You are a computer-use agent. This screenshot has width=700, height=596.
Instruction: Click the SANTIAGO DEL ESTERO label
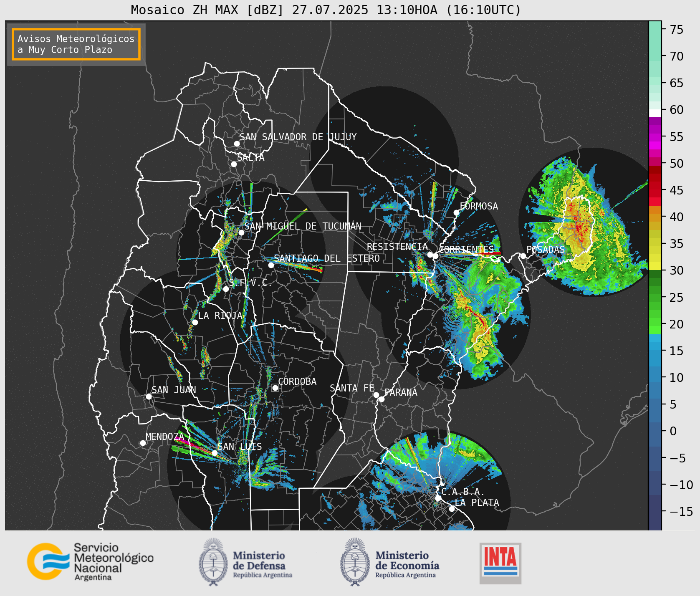tap(327, 258)
